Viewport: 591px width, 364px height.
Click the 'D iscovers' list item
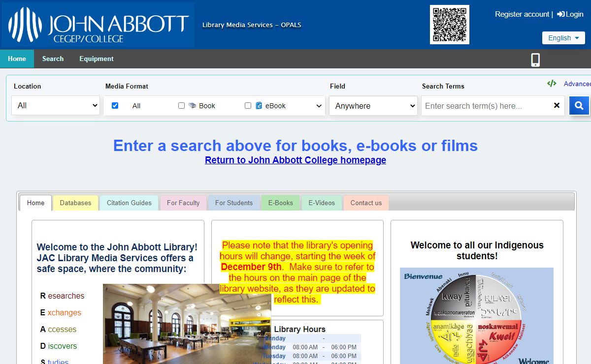tap(59, 346)
